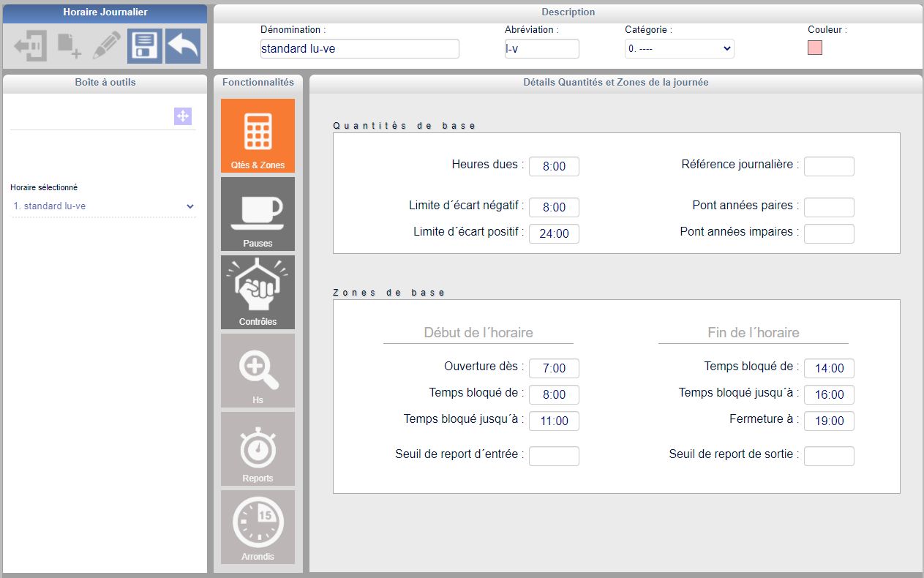Image resolution: width=924 pixels, height=578 pixels.
Task: Open the Contrôles fist section
Action: click(258, 292)
